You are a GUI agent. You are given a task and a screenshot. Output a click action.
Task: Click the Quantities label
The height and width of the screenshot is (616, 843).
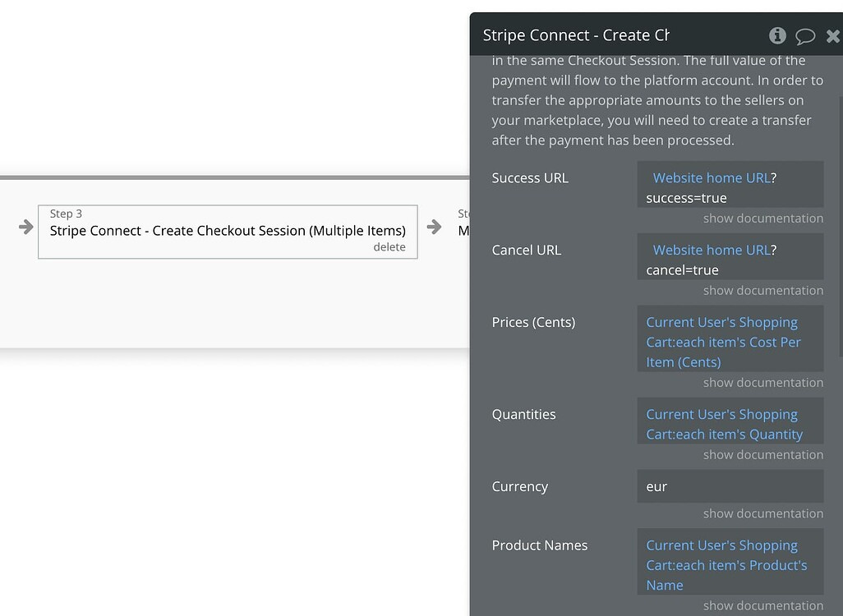pos(523,415)
